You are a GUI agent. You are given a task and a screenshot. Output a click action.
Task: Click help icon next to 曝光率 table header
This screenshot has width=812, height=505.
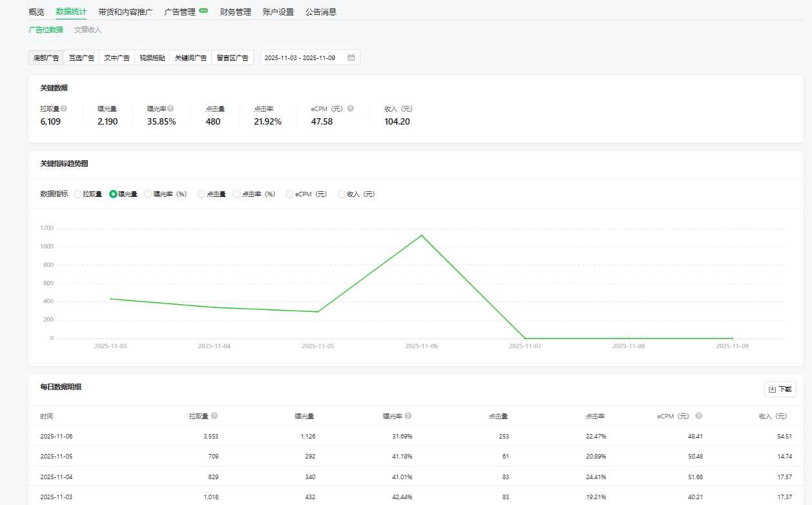pos(408,416)
